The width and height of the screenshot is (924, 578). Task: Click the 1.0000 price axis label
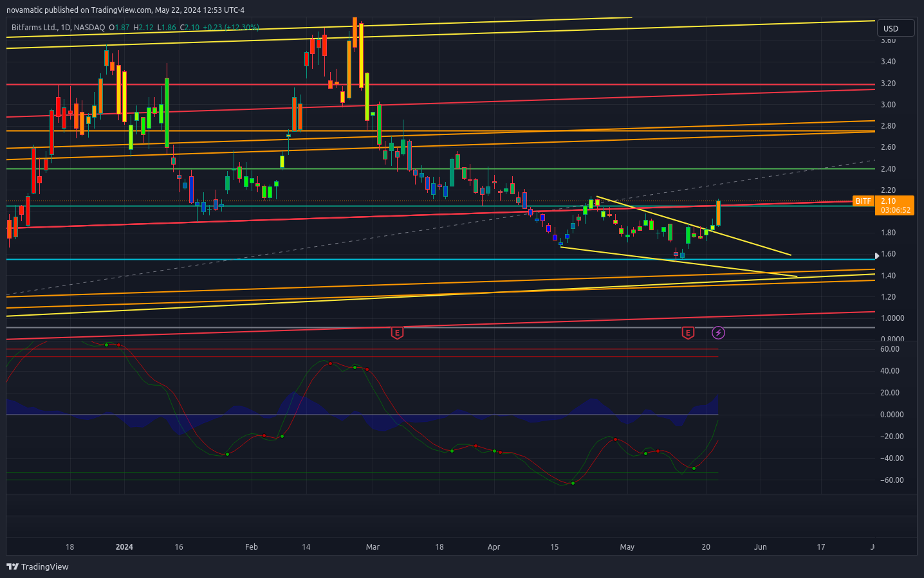(x=892, y=318)
